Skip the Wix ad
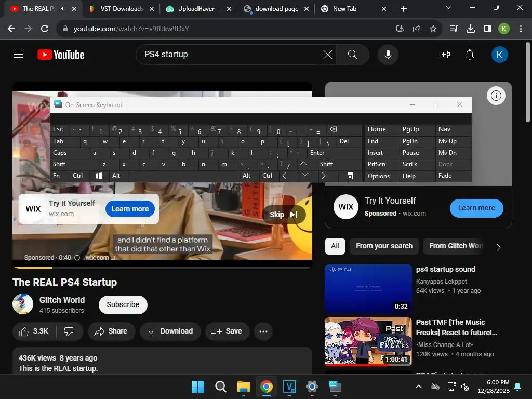 pos(284,215)
